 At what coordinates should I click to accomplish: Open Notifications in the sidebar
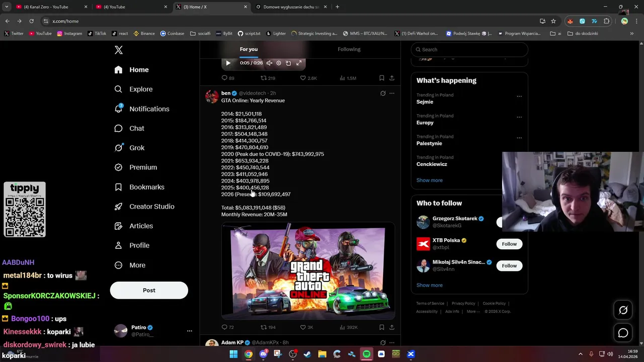(142, 109)
